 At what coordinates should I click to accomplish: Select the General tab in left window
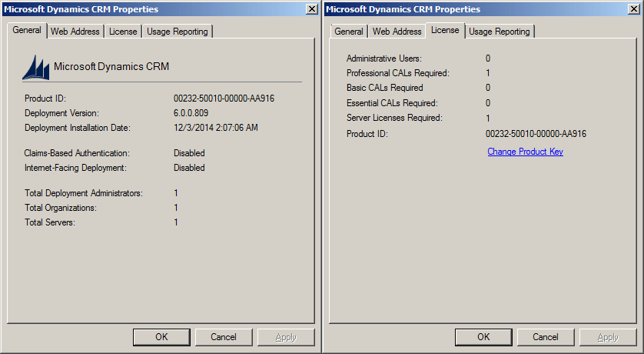27,31
